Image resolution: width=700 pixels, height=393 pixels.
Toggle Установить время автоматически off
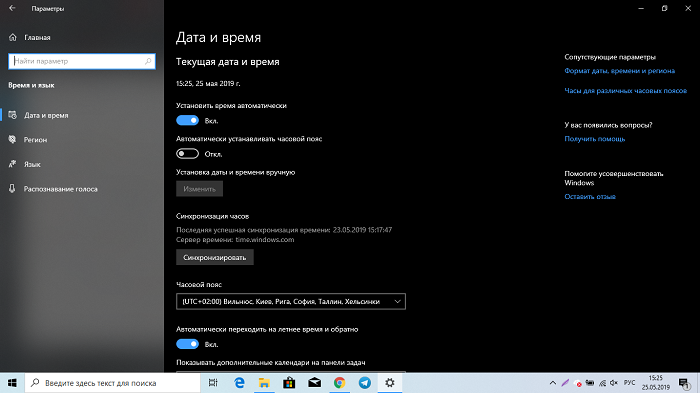(x=188, y=121)
